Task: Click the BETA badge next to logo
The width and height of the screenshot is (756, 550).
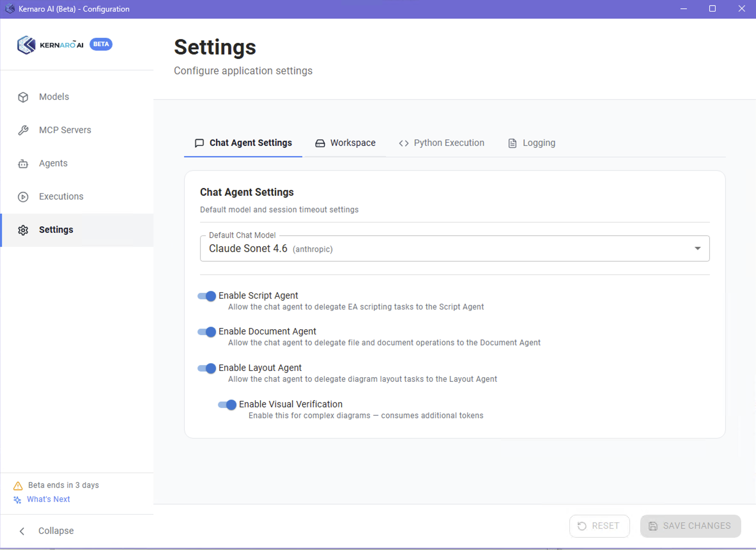Action: (101, 44)
